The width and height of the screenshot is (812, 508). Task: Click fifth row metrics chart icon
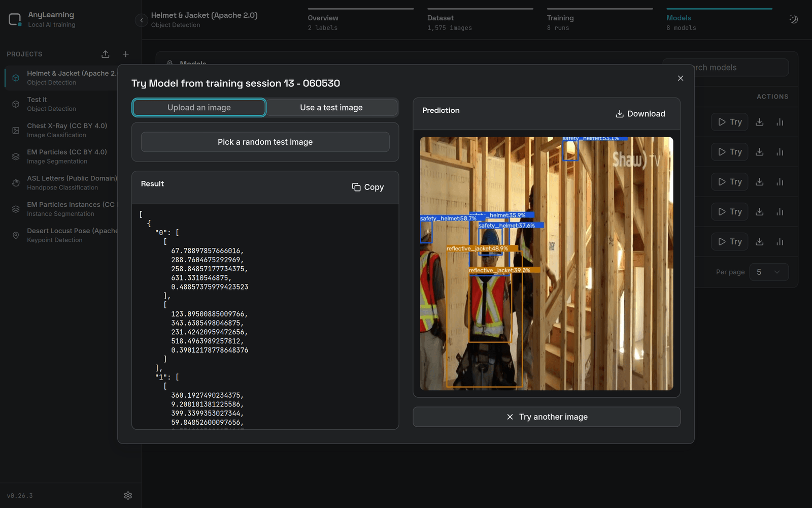pyautogui.click(x=780, y=242)
